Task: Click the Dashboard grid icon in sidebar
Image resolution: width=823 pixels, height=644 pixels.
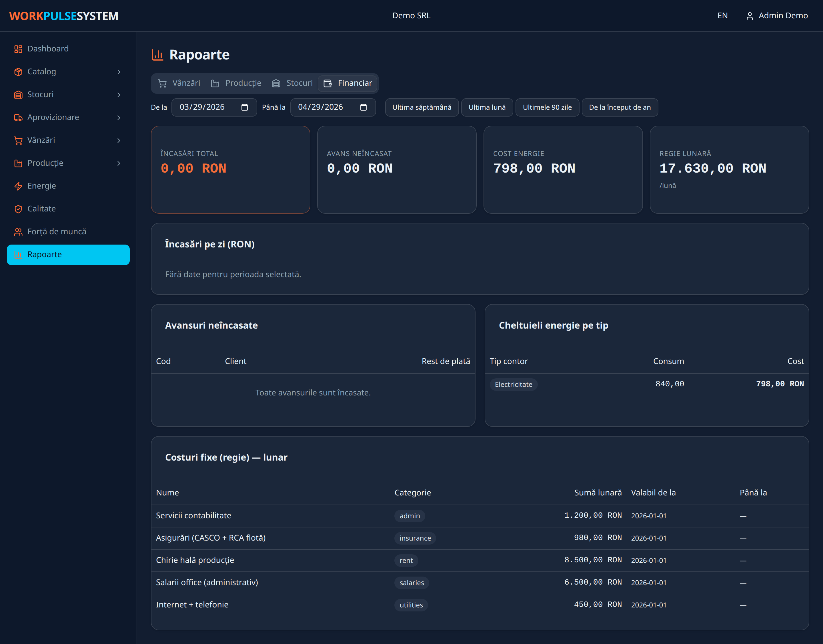Action: point(18,49)
